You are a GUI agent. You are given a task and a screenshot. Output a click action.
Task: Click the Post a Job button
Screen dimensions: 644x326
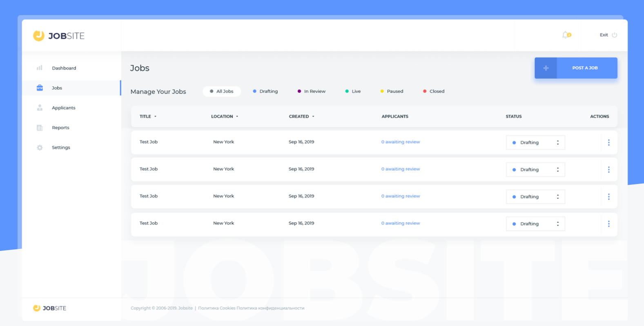click(576, 68)
